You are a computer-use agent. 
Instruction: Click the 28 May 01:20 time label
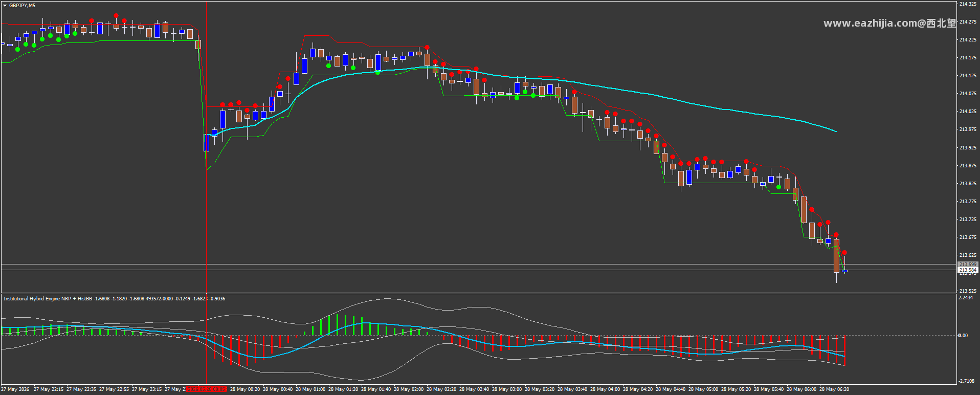343,389
